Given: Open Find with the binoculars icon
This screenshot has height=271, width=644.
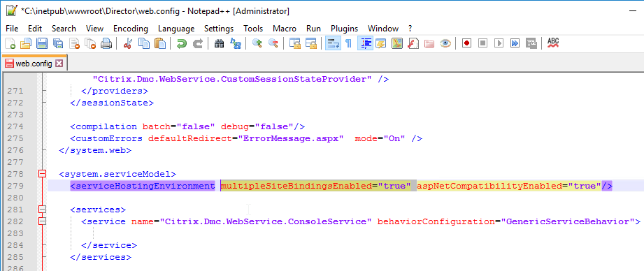Looking at the screenshot, I should pos(219,43).
